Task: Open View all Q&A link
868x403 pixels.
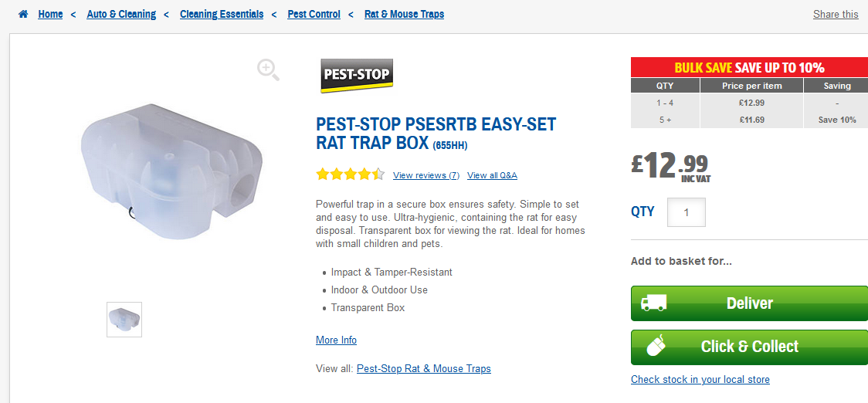Action: coord(492,175)
